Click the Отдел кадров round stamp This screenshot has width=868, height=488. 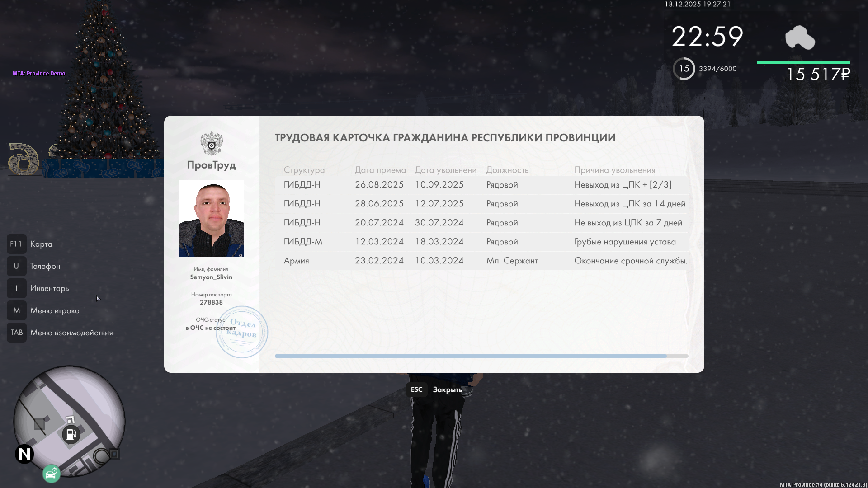[x=242, y=332]
